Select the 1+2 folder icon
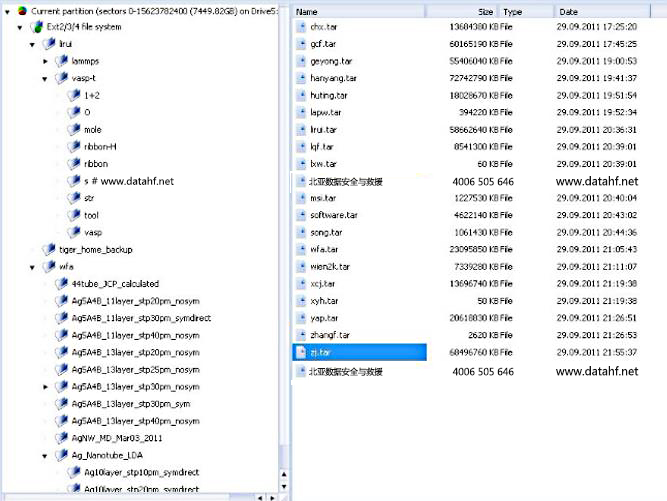Viewport: 667px width, 501px height. coord(74,95)
